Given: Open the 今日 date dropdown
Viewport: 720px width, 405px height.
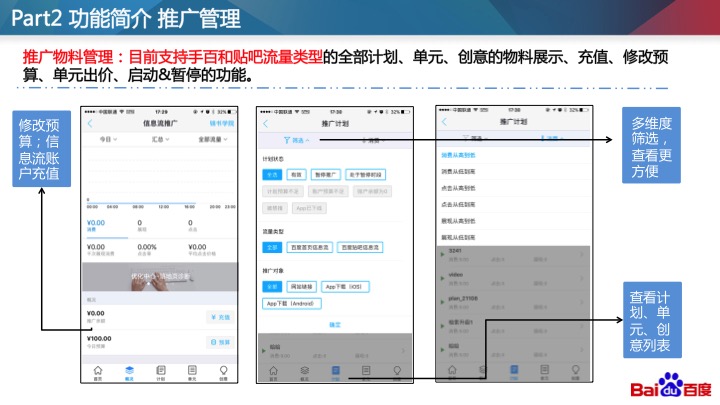Looking at the screenshot, I should pyautogui.click(x=108, y=139).
